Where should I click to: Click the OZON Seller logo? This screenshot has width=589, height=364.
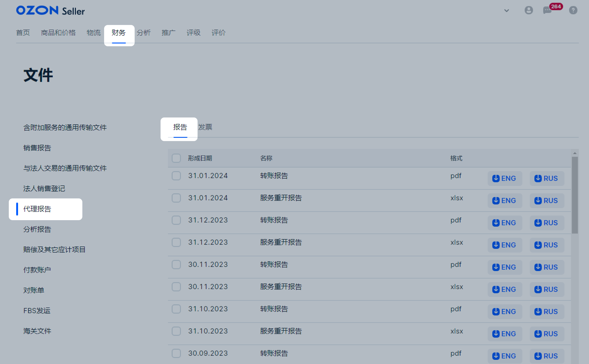[x=50, y=11]
